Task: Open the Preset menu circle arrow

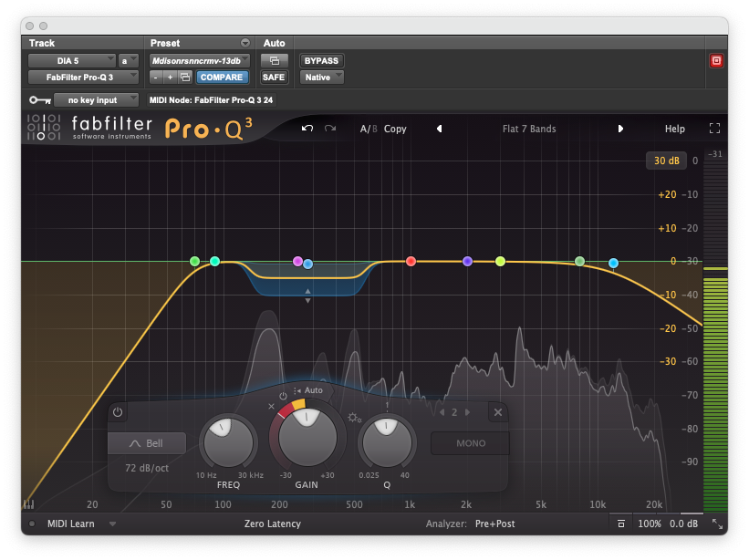Action: [245, 43]
